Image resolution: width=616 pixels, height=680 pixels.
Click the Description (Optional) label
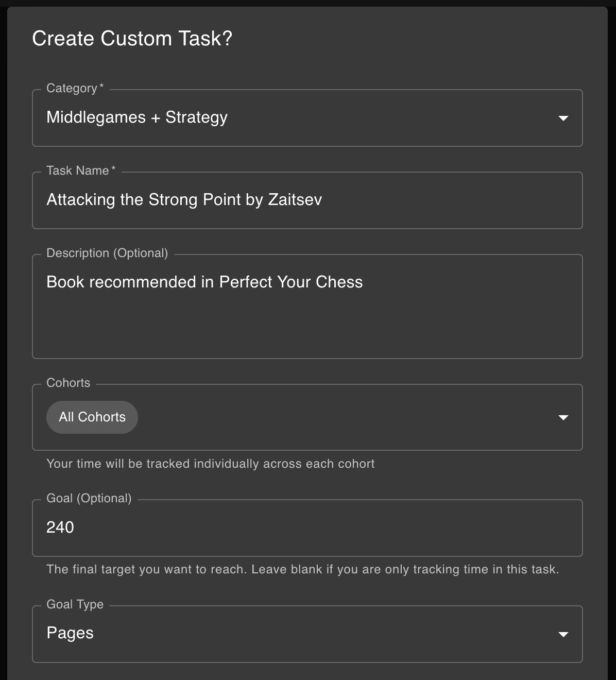click(107, 253)
